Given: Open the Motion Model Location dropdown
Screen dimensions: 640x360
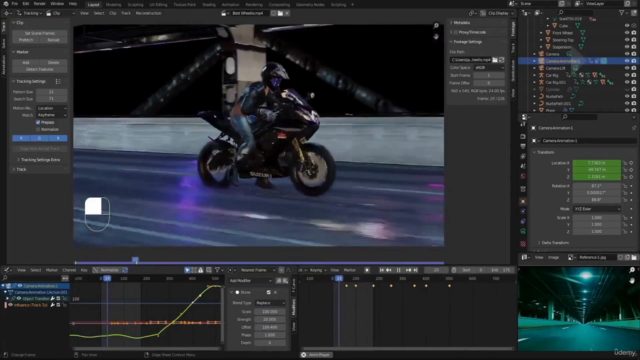Looking at the screenshot, I should [x=52, y=108].
